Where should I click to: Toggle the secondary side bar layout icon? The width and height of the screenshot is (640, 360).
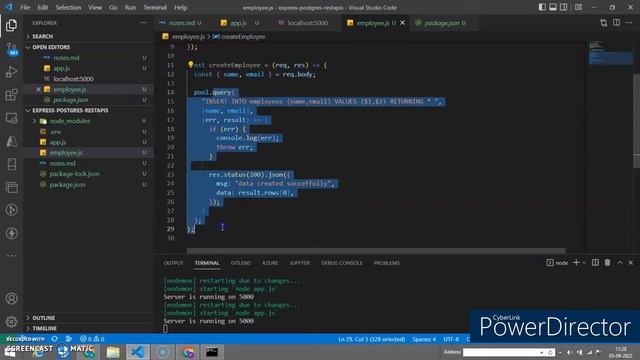click(x=564, y=7)
